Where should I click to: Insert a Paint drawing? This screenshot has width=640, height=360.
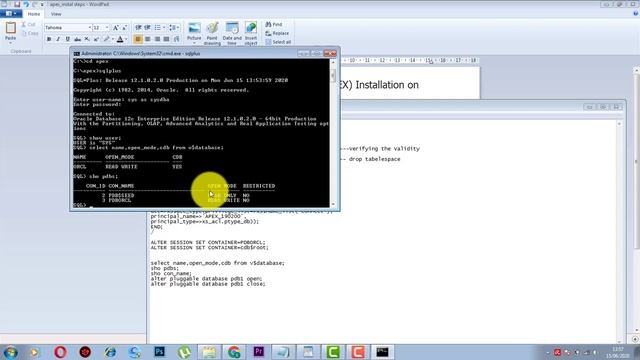pyautogui.click(x=212, y=33)
